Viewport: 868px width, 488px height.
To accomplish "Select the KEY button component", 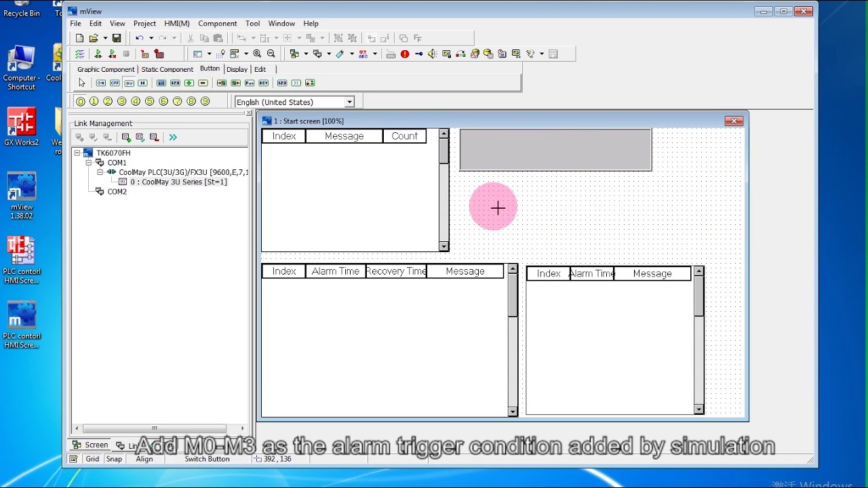I will tap(264, 83).
